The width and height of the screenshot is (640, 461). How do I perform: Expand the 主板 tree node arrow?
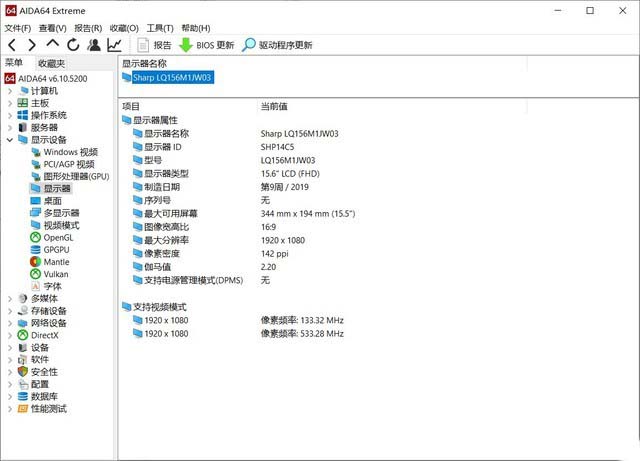10,103
